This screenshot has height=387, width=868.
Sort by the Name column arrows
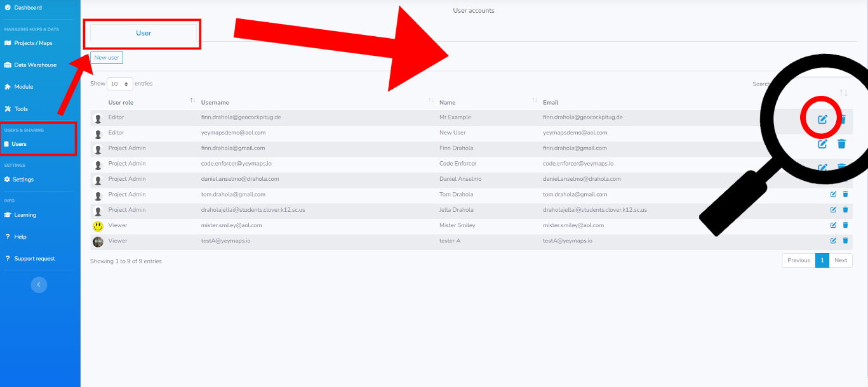point(534,101)
